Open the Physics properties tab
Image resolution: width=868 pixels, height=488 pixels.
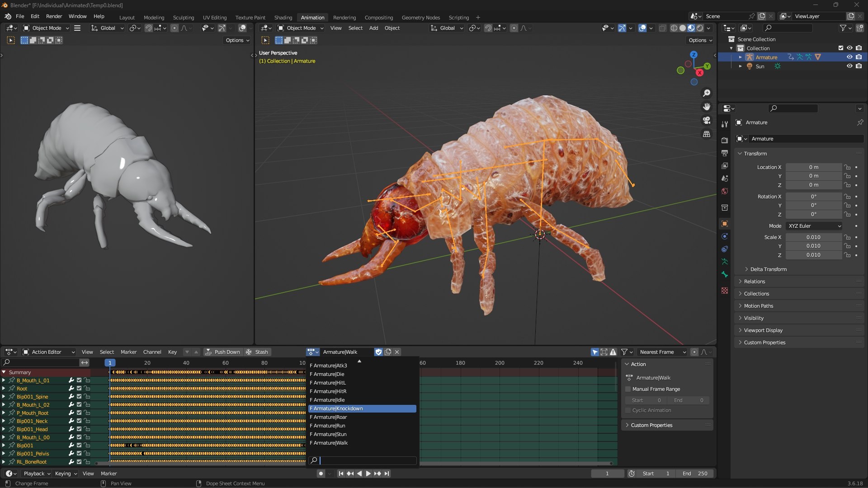pyautogui.click(x=725, y=236)
